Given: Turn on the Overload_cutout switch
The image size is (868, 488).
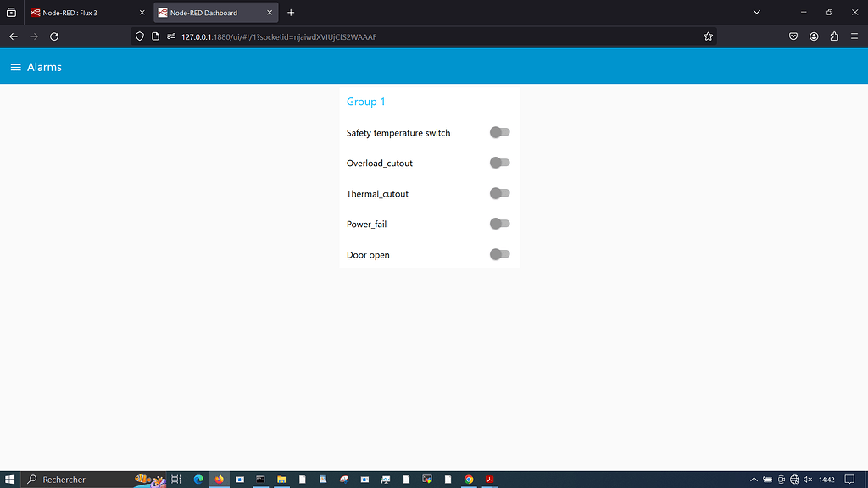Looking at the screenshot, I should pyautogui.click(x=499, y=163).
